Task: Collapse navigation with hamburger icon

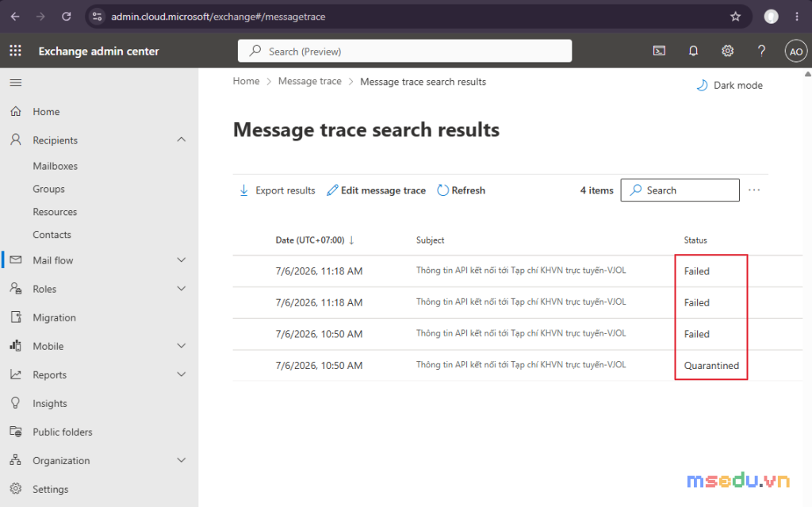Action: 16,83
